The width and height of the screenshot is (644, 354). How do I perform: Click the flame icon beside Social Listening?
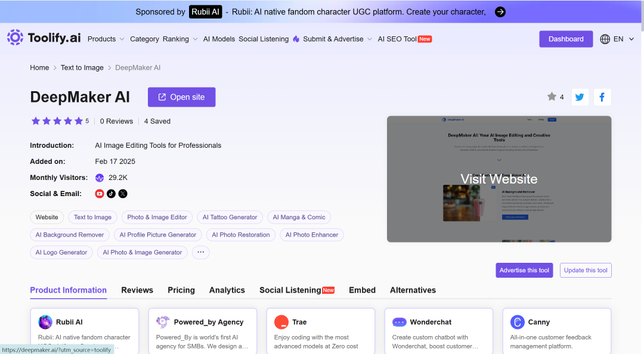296,39
